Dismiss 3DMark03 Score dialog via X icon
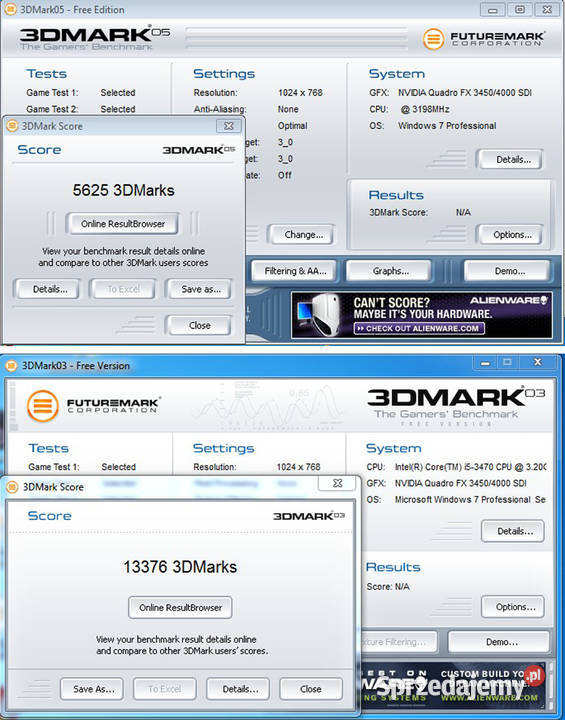 tap(337, 483)
